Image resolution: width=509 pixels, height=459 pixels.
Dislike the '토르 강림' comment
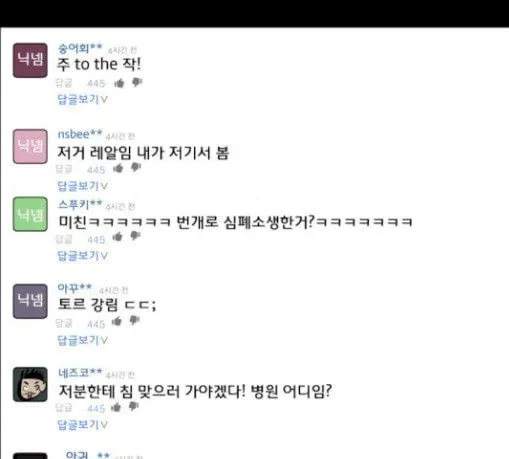134,320
